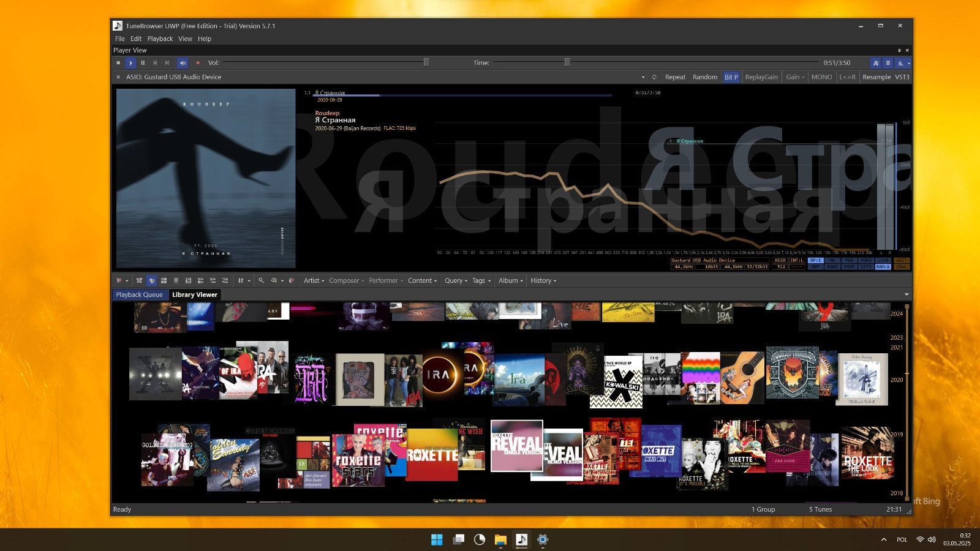Close the ASIO device with the x icon
This screenshot has width=980, height=551.
coord(118,77)
